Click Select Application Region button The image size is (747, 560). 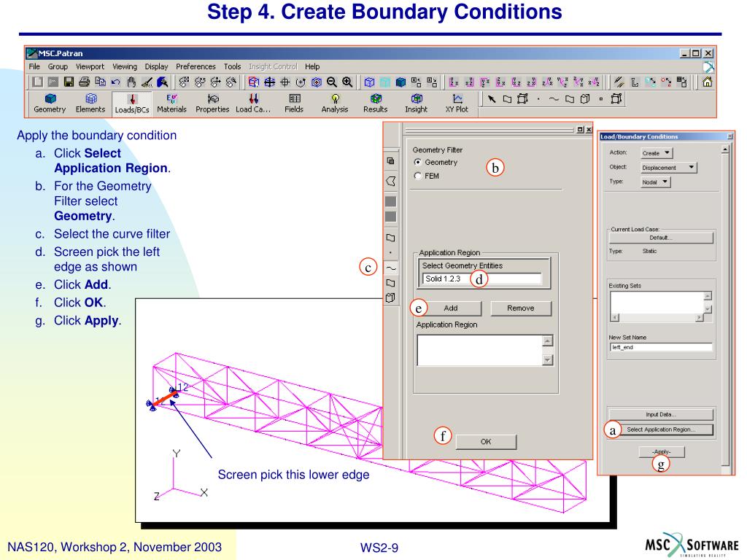[x=661, y=429]
